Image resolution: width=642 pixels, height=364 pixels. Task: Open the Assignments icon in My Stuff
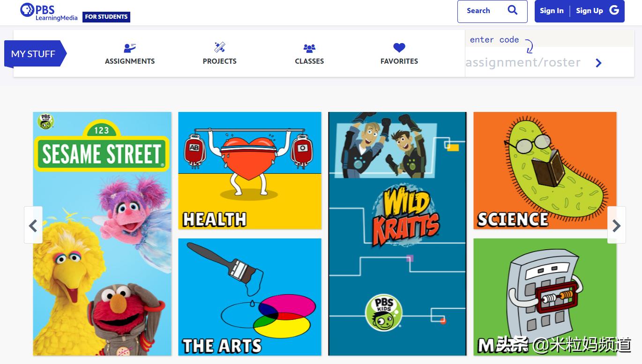[130, 48]
